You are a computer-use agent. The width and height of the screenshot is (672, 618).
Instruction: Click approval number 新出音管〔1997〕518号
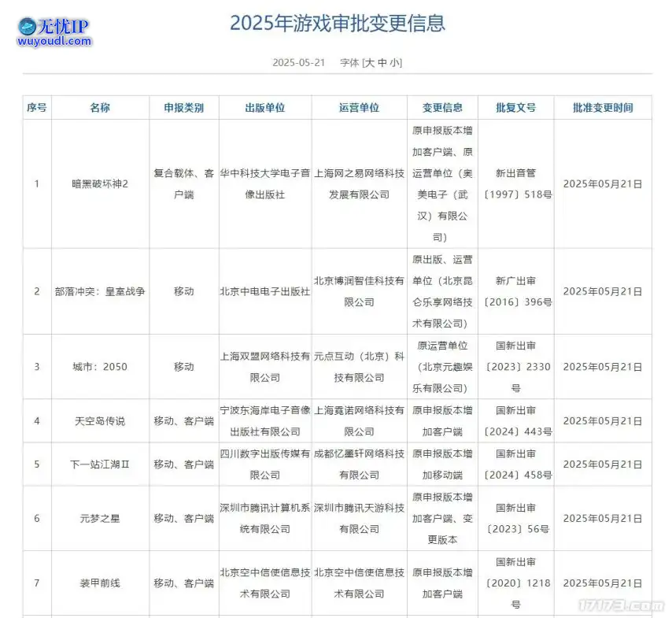tap(516, 184)
